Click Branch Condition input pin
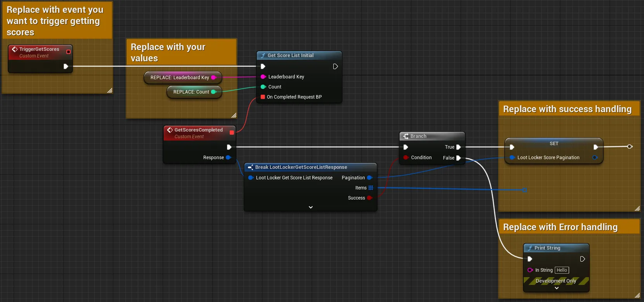Screen dimensions: 644x302 [x=406, y=158]
